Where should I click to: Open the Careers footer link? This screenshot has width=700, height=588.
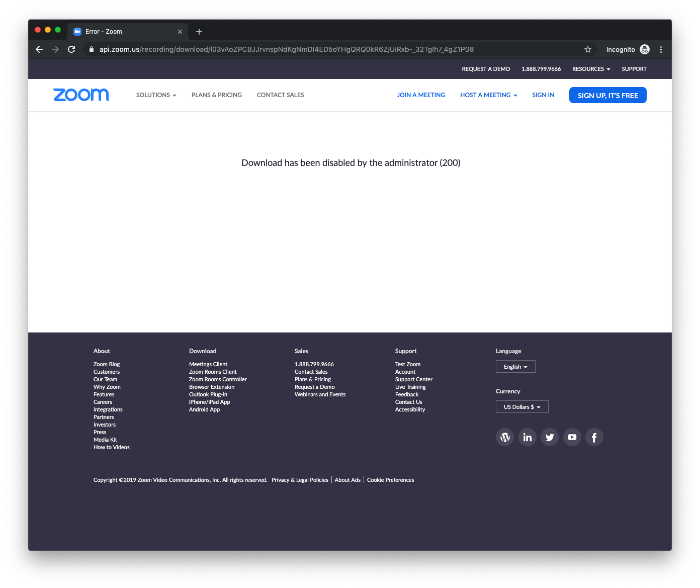pos(103,402)
